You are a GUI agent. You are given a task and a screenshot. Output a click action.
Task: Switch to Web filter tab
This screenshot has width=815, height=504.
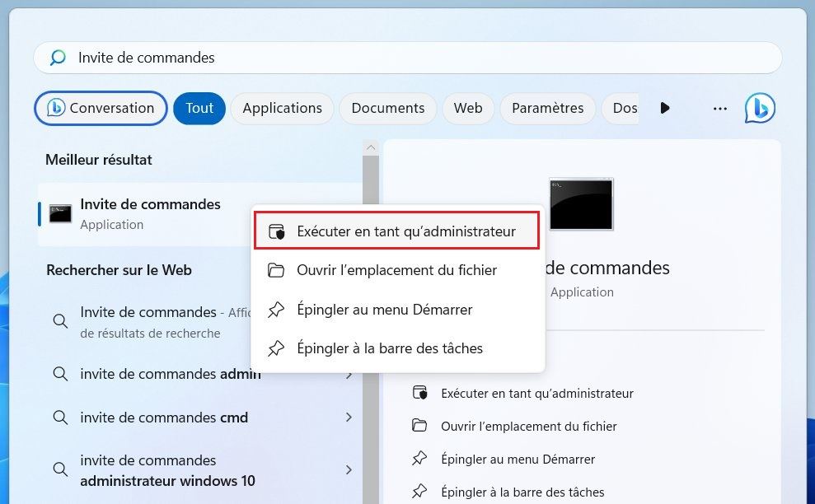pos(468,108)
